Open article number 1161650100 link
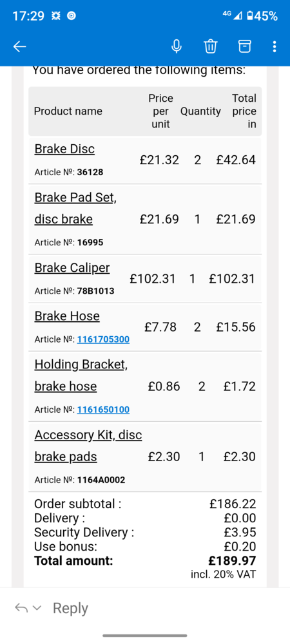Image resolution: width=290 pixels, height=644 pixels. pyautogui.click(x=103, y=410)
